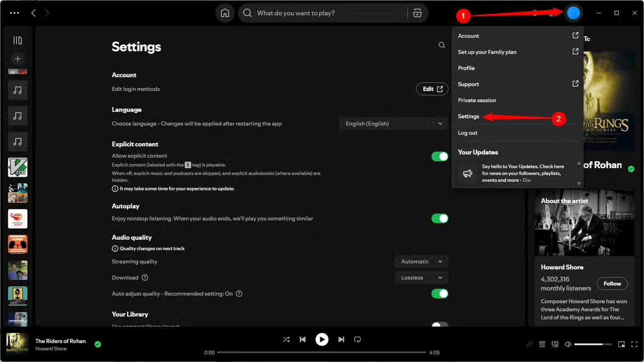The image size is (644, 362).
Task: Open Download quality Lossless dropdown
Action: [421, 278]
